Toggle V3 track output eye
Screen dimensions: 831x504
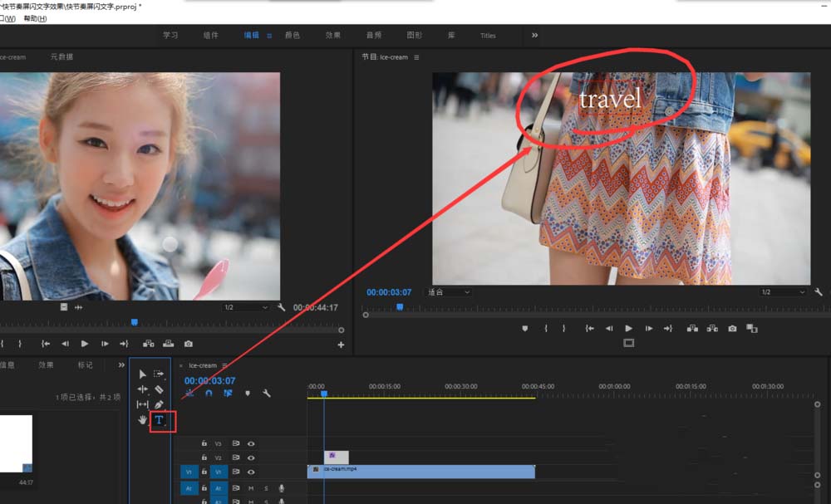(x=251, y=443)
